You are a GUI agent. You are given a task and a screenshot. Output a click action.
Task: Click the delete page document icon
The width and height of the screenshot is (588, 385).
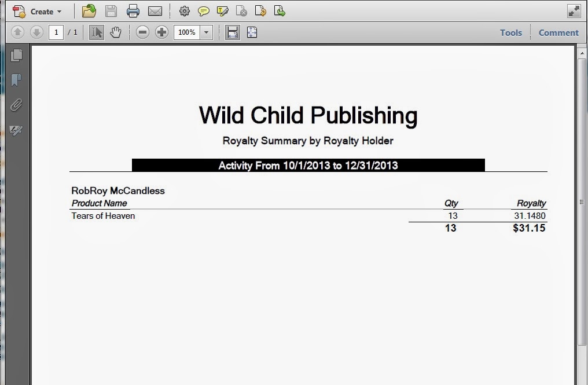241,11
